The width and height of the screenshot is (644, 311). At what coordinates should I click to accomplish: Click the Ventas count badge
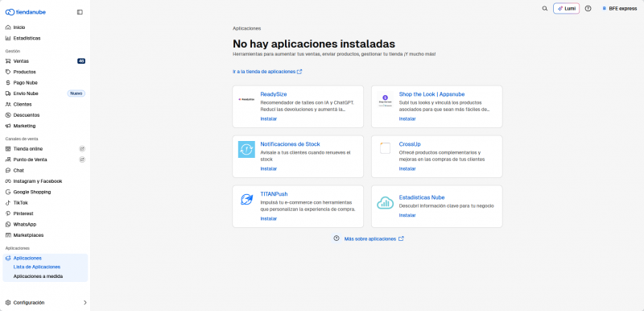[x=81, y=61]
